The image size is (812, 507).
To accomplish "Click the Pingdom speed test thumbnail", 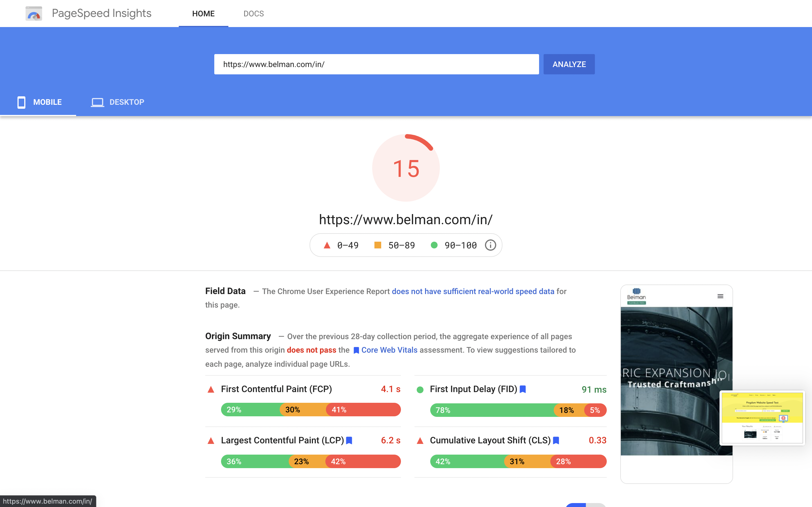I will 762,417.
